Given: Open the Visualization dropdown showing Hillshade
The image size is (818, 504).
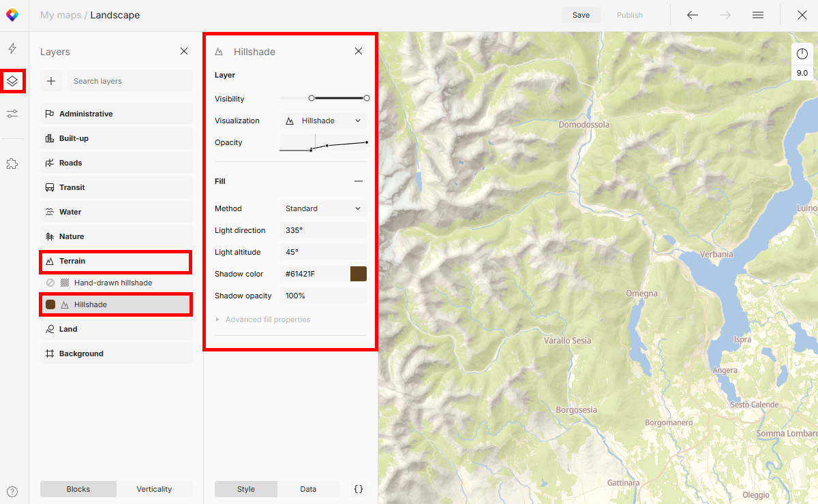Looking at the screenshot, I should point(322,121).
